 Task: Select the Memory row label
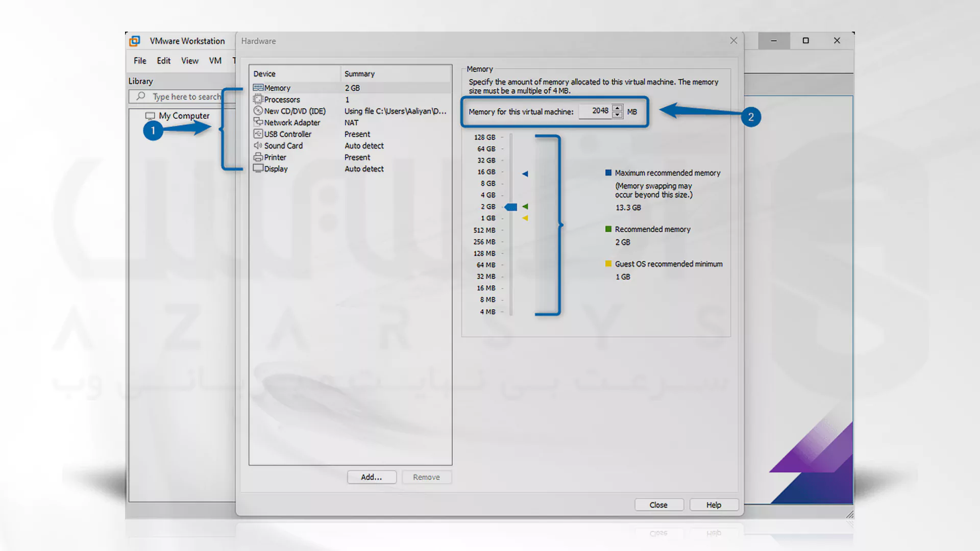(277, 88)
